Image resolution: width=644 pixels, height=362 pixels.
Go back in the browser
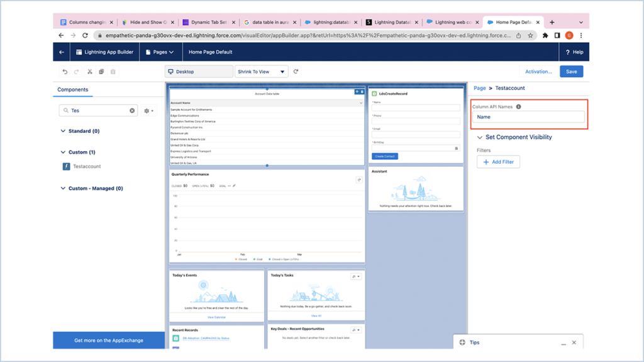coord(61,35)
